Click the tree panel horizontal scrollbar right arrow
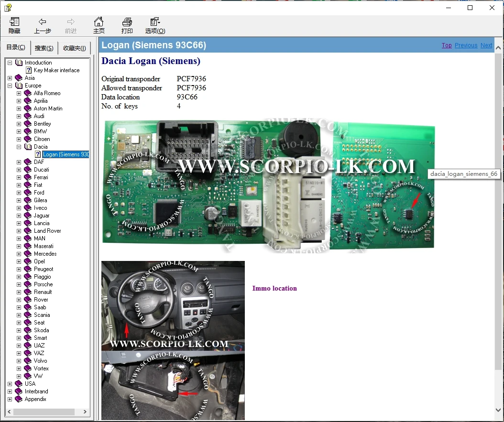The width and height of the screenshot is (504, 422). point(85,411)
